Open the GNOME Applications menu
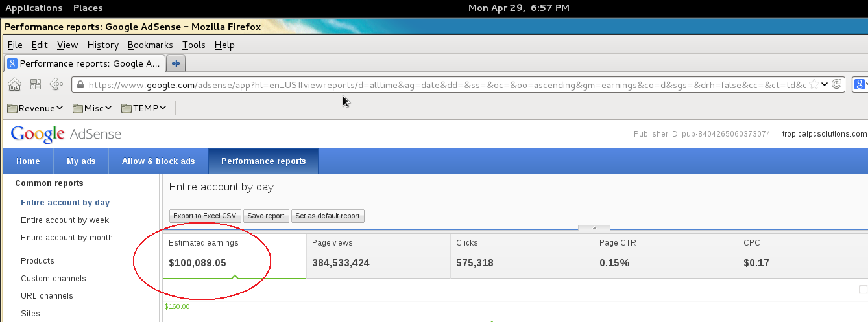The image size is (868, 322). coord(34,8)
